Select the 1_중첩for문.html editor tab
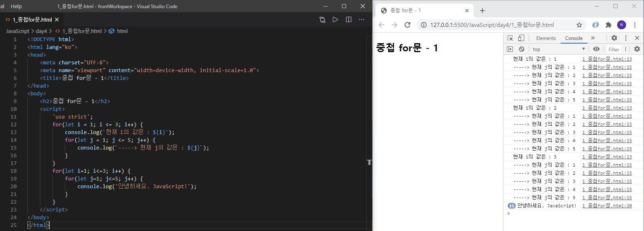 pos(32,20)
